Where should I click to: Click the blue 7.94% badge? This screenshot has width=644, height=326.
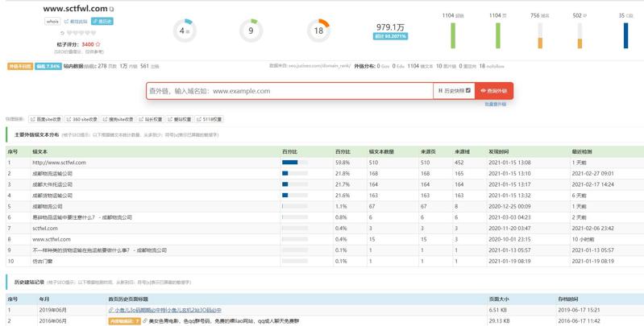pos(48,67)
